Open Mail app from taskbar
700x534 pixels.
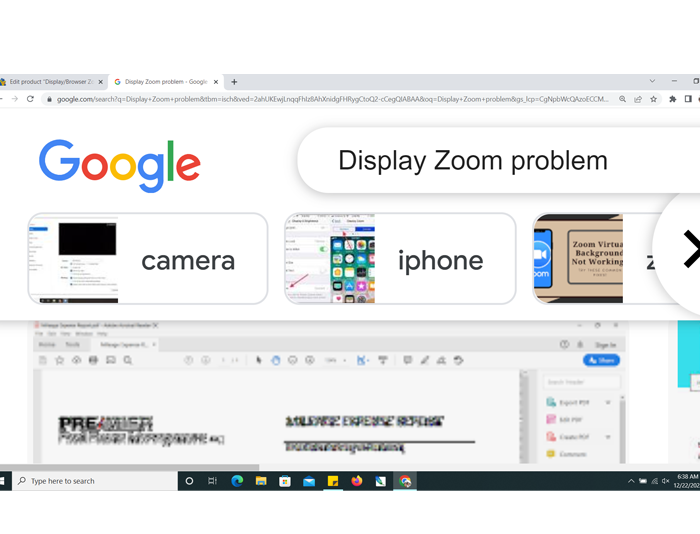click(x=309, y=481)
